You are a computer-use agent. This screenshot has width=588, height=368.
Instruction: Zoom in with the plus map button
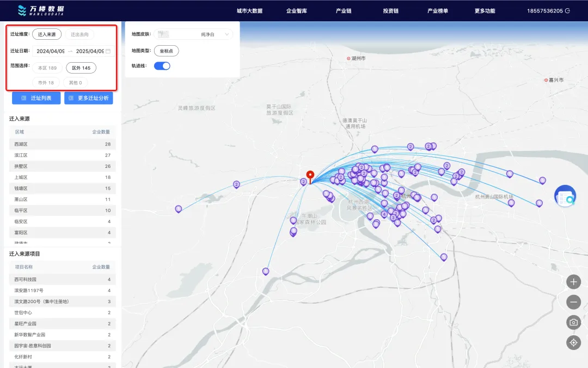(x=573, y=282)
